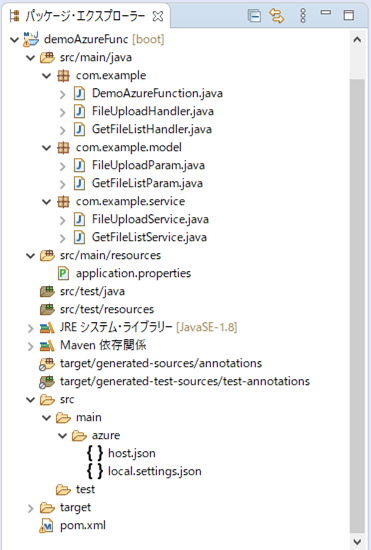Image resolution: width=371 pixels, height=550 pixels.
Task: Collapse the azure folder
Action: coord(62,436)
